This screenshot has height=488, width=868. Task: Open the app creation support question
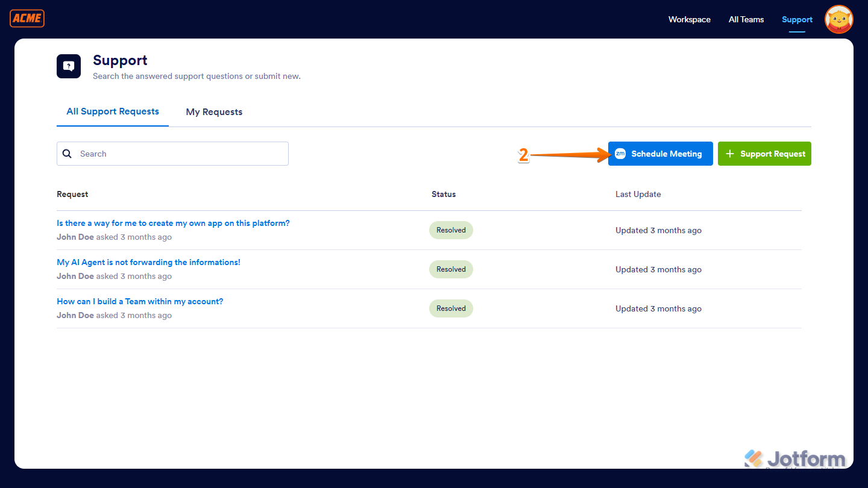tap(173, 223)
